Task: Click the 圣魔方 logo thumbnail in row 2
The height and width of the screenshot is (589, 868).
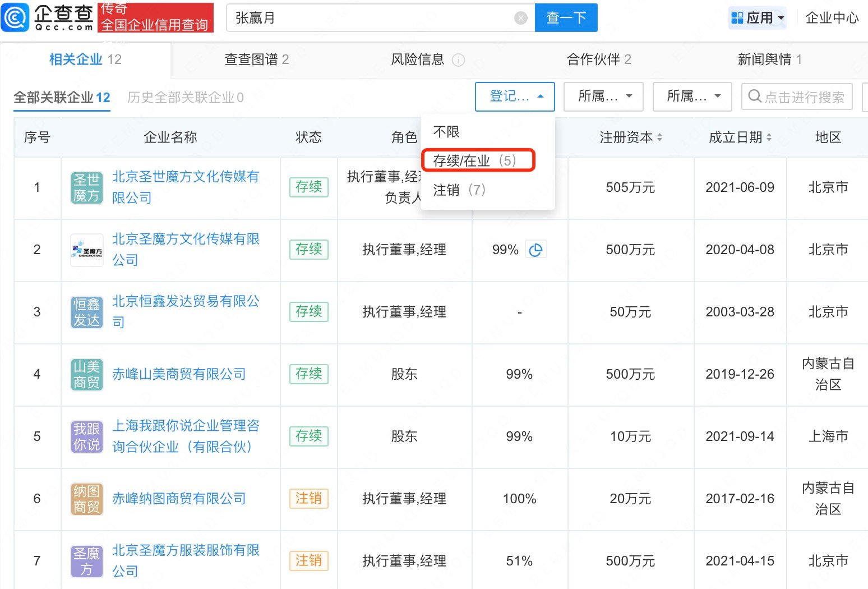Action: tap(86, 250)
